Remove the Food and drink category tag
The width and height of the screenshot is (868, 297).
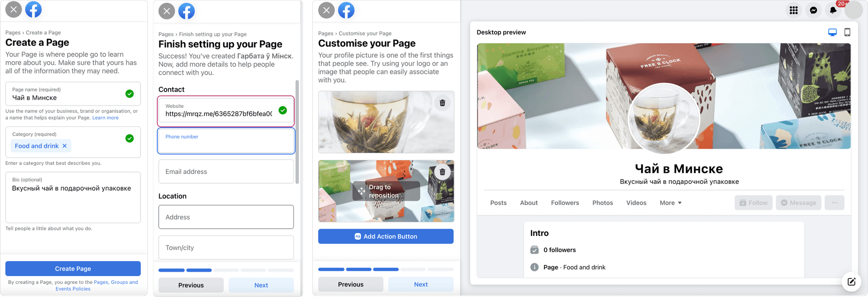[x=65, y=146]
